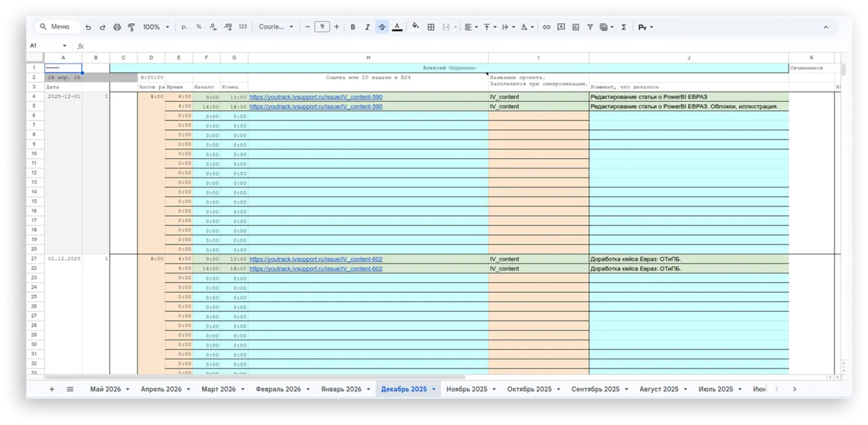Image resolution: width=868 pixels, height=425 pixels.
Task: Turn off strikethrough formatting
Action: point(382,27)
